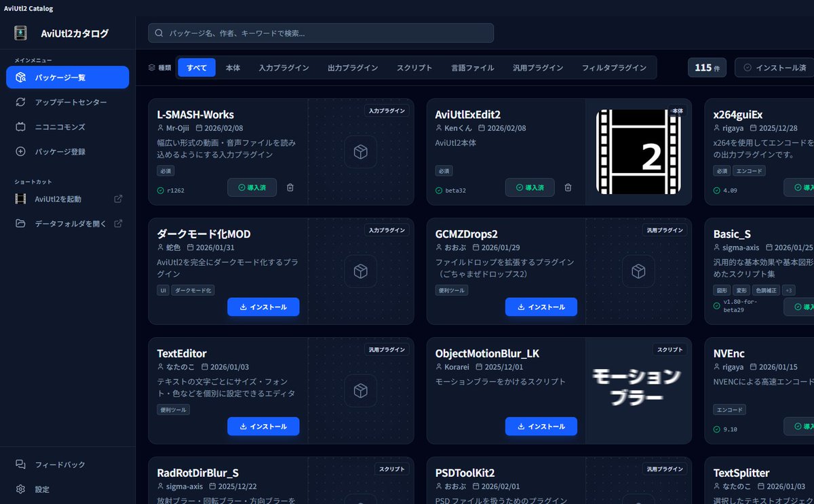Select the 本体 filter tab
This screenshot has width=814, height=504.
pyautogui.click(x=233, y=68)
